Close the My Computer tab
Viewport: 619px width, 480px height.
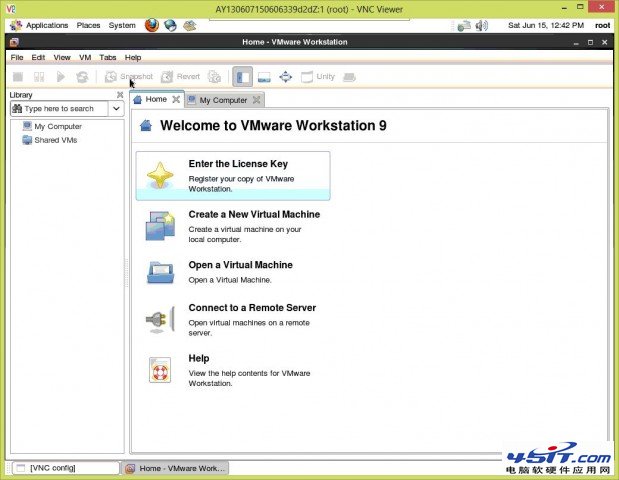coord(257,100)
